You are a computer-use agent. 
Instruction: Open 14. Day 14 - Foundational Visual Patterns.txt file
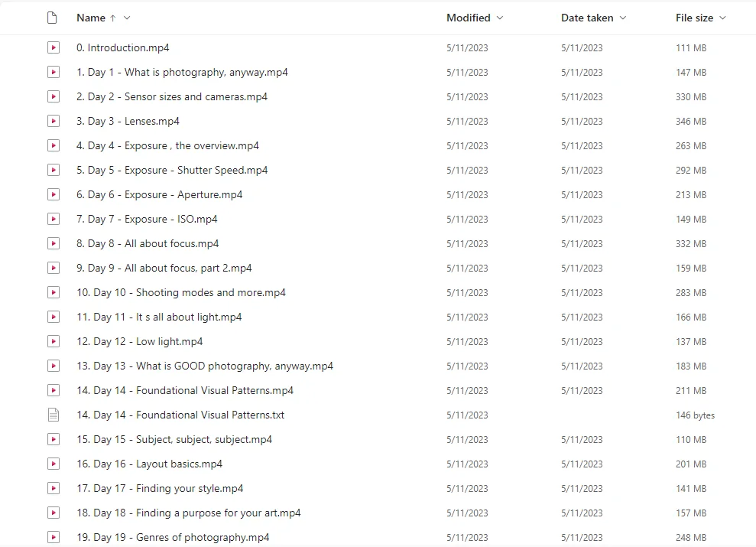(x=180, y=415)
